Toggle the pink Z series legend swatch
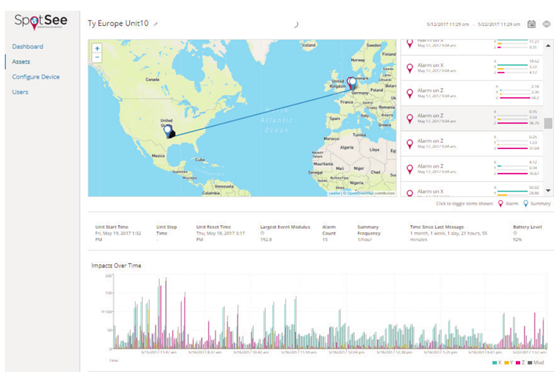554x372 pixels. (518, 362)
